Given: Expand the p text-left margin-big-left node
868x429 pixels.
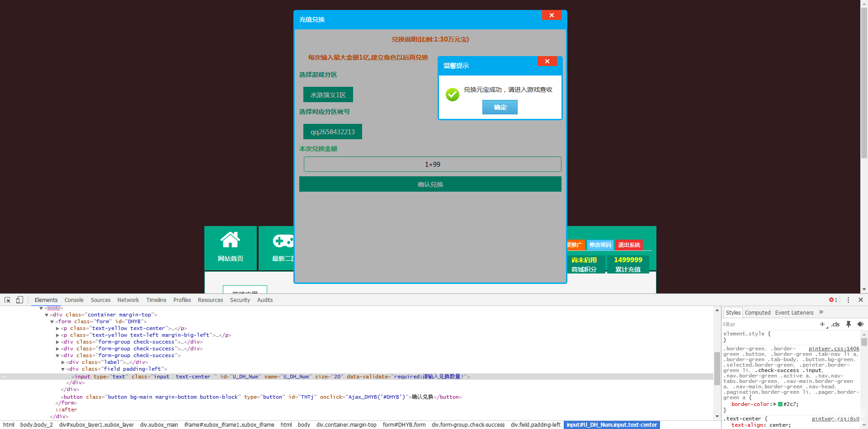Looking at the screenshot, I should click(x=57, y=335).
